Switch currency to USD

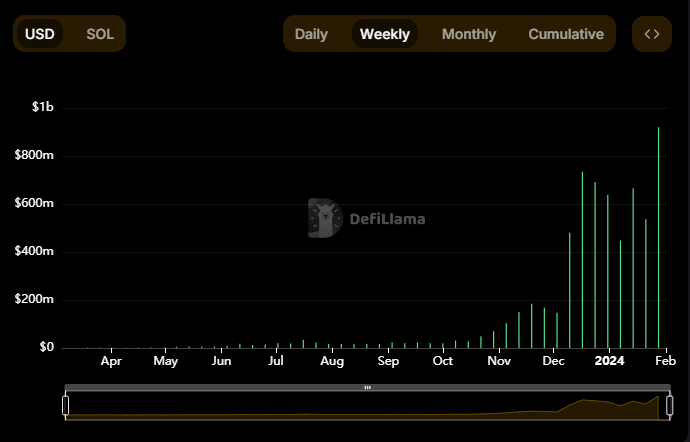click(x=40, y=34)
